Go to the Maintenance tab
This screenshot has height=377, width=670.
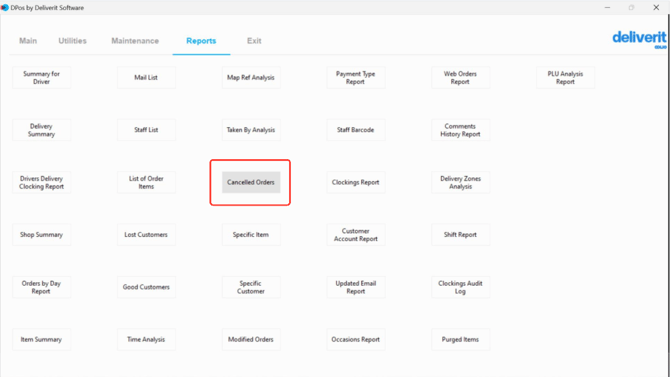coord(135,41)
